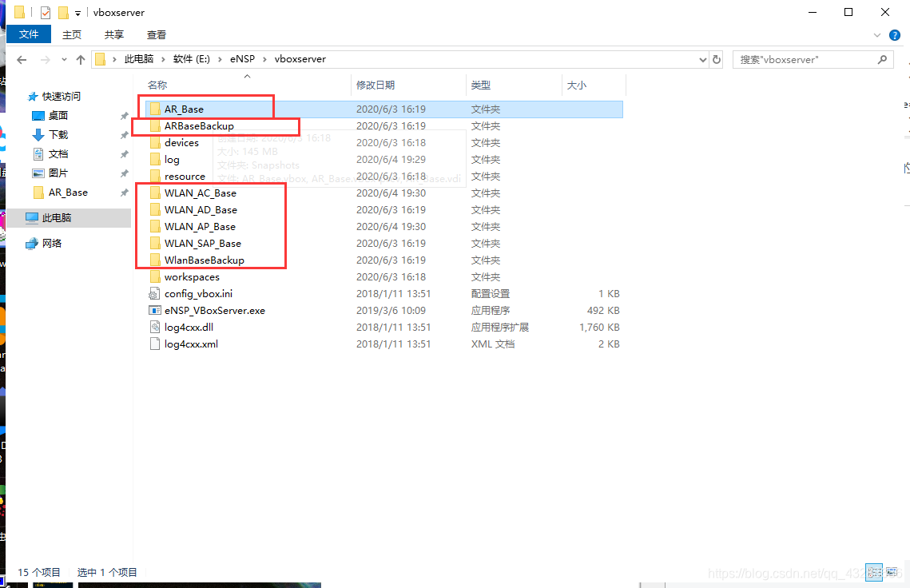Select the WLAN_AD_Base folder icon
The image size is (910, 588).
click(x=155, y=210)
